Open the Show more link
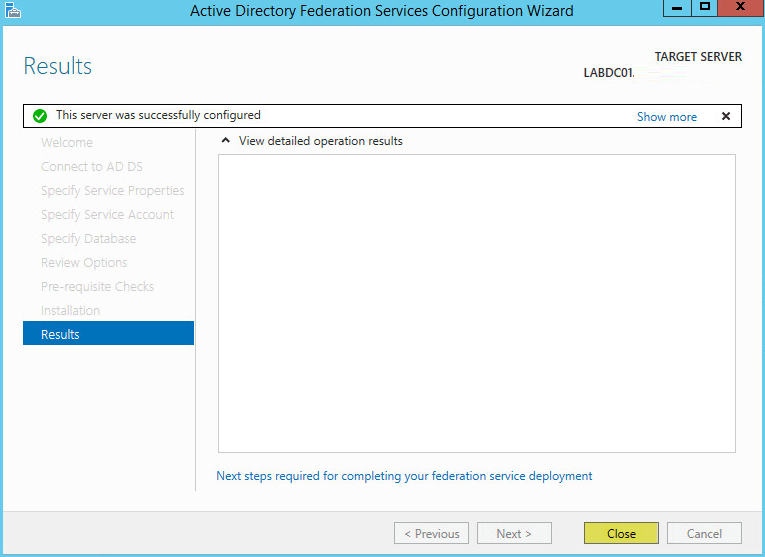765x557 pixels. coord(666,117)
